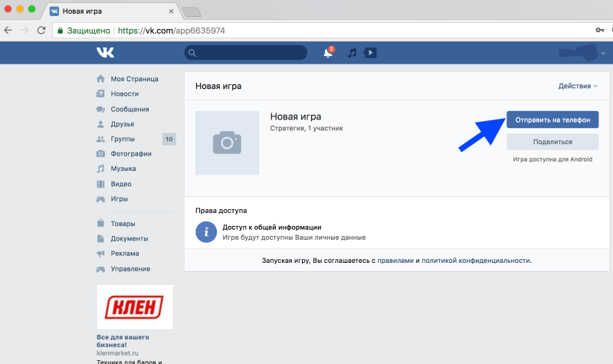This screenshot has width=613, height=364.
Task: Click the Группы counter badge showing 10
Action: pos(169,139)
